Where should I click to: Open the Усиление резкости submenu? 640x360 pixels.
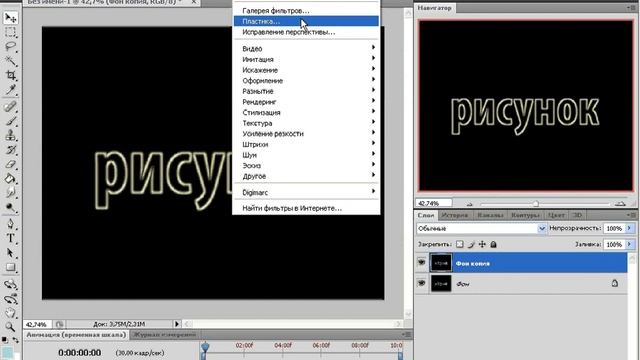click(x=306, y=133)
